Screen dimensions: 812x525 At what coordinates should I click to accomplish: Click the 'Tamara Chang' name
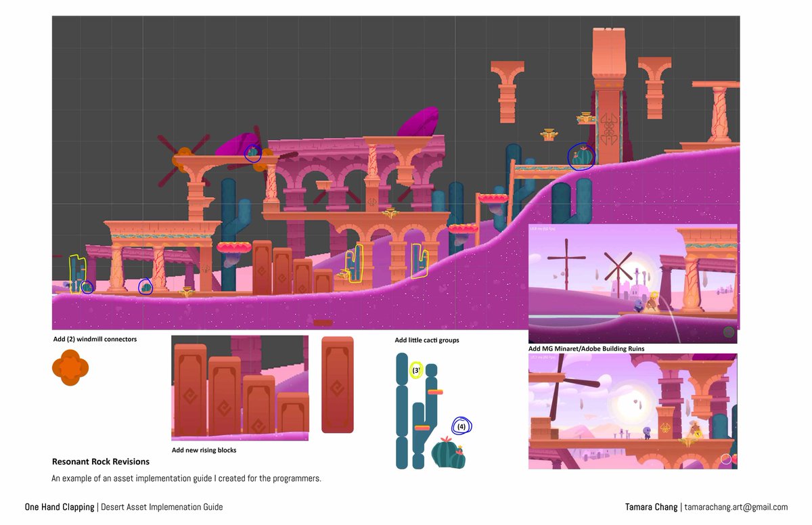click(x=652, y=507)
